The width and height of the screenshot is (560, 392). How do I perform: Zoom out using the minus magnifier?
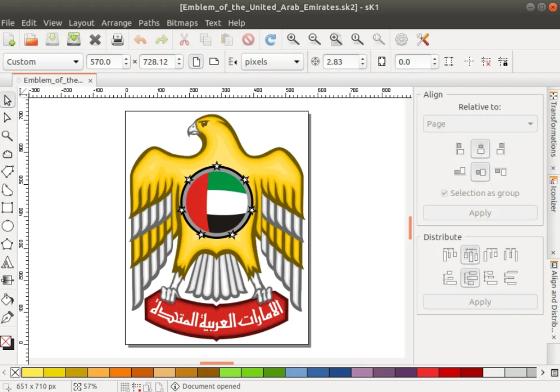click(x=314, y=39)
